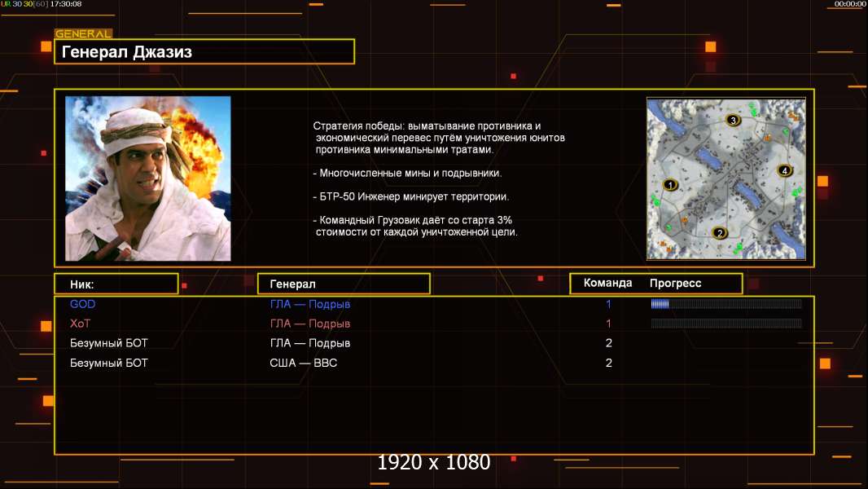Click the 1920 x 1080 resolution text
Screen dimensions: 868x489
tap(434, 462)
